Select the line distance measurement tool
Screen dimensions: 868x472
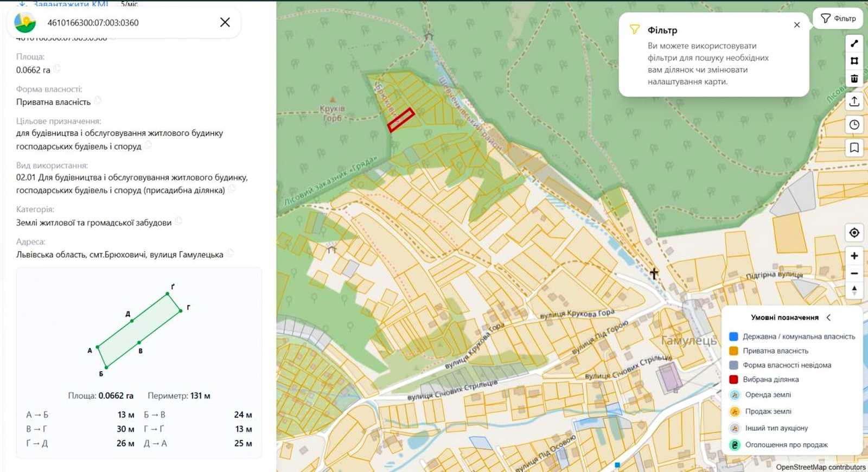point(854,43)
